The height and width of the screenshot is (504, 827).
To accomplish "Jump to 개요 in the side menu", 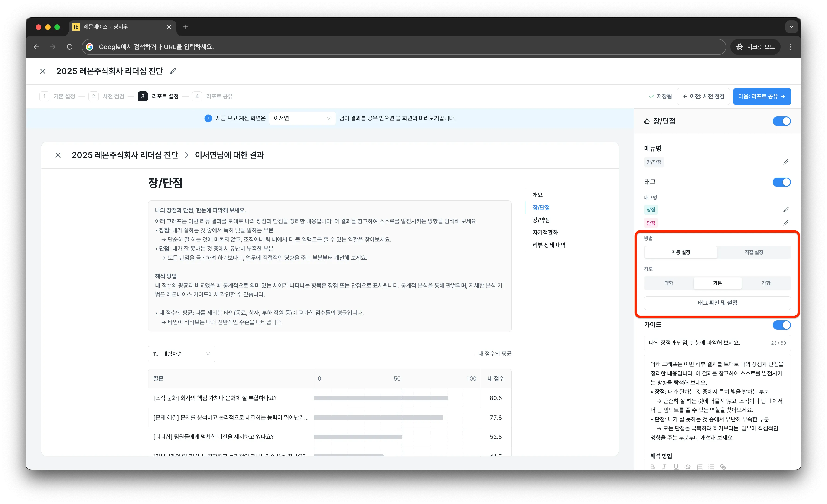I will (537, 195).
